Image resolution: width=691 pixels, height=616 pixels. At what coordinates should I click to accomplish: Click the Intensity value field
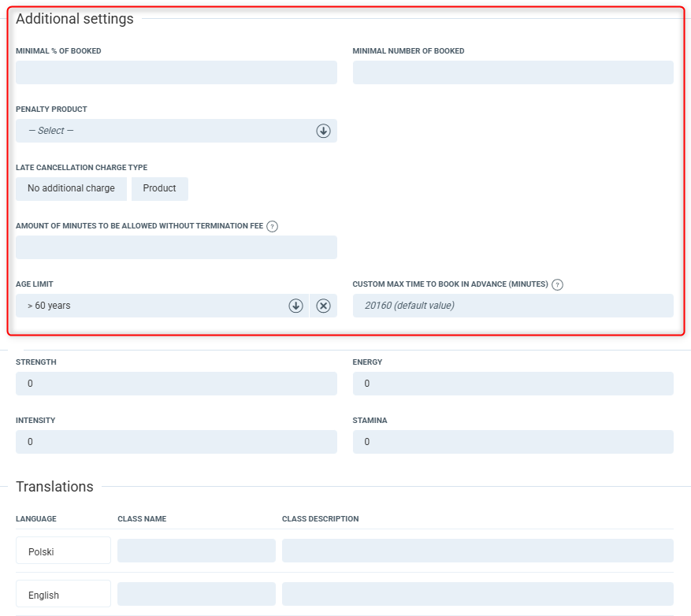[x=176, y=442]
